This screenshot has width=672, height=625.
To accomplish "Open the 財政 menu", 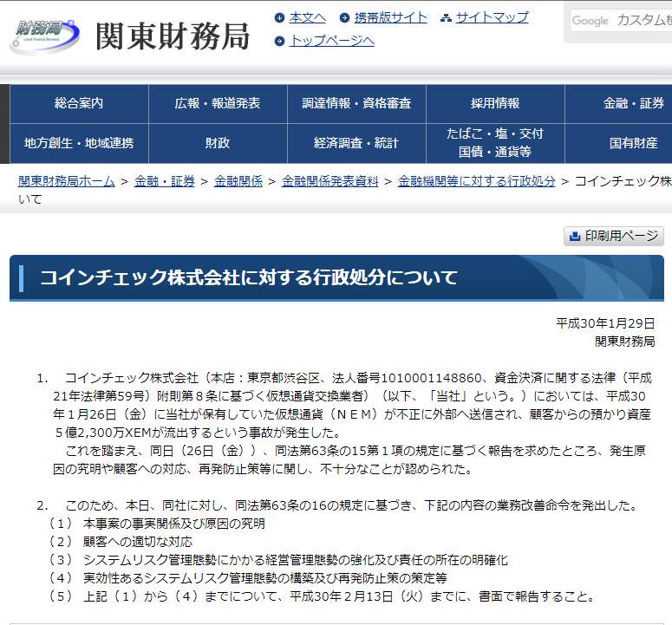I will coord(218,144).
